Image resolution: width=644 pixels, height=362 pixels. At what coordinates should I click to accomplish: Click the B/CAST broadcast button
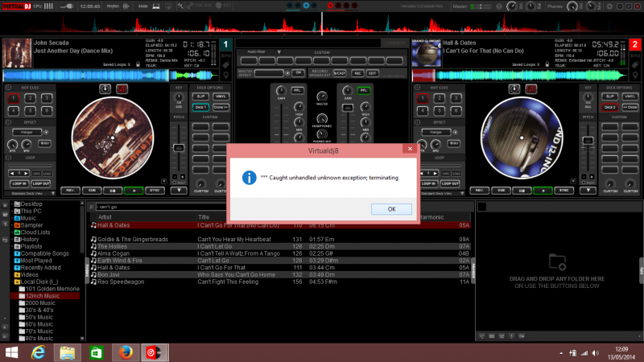[340, 73]
